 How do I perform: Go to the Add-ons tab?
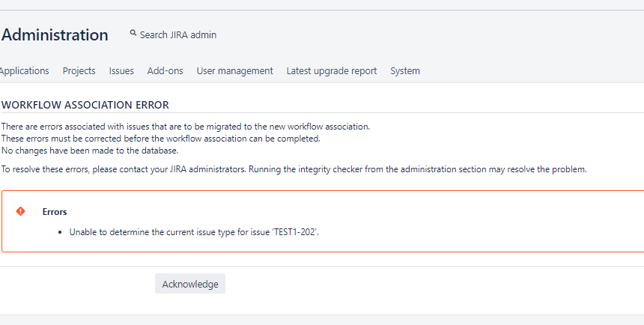click(x=165, y=70)
